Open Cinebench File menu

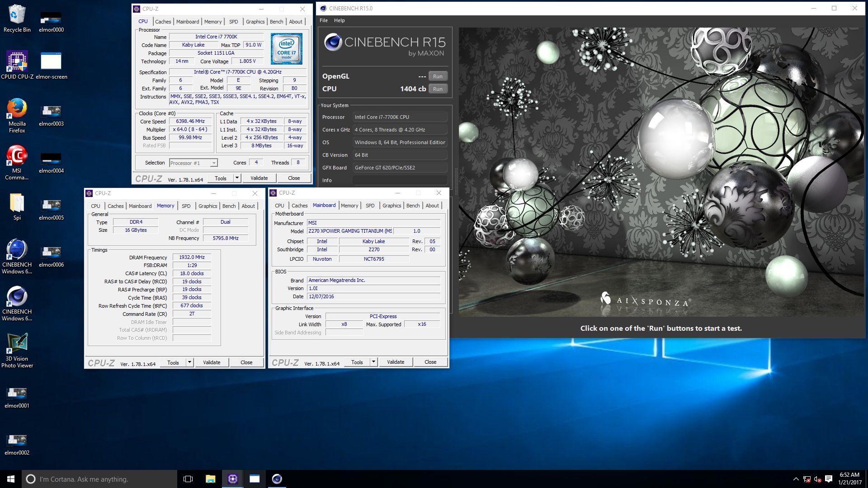click(324, 20)
